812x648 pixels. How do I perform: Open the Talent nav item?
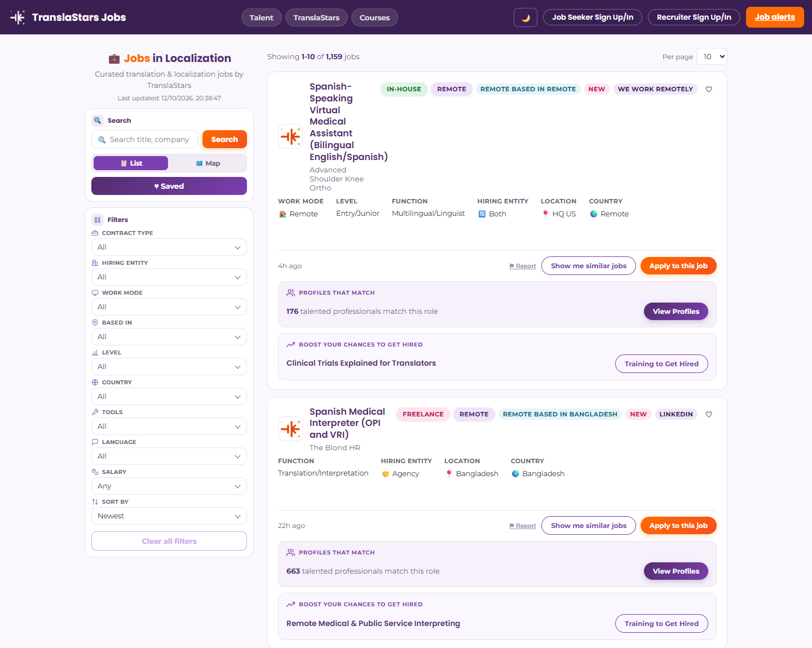click(x=261, y=17)
